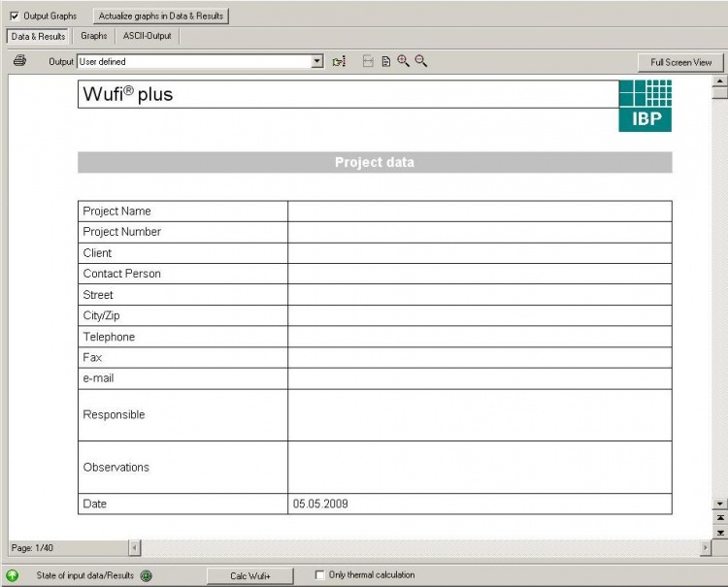Click the Full Screen View button
Screen dimensions: 728x587
click(680, 62)
